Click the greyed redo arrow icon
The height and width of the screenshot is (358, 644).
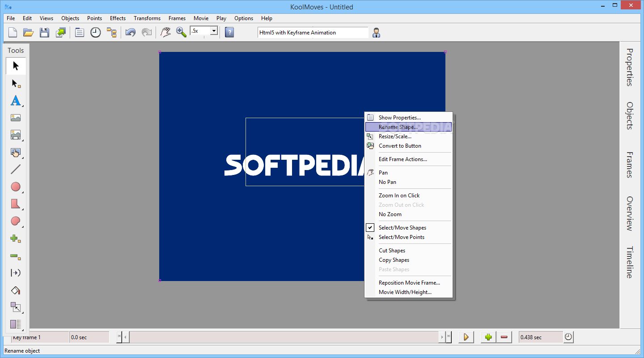[x=146, y=32]
